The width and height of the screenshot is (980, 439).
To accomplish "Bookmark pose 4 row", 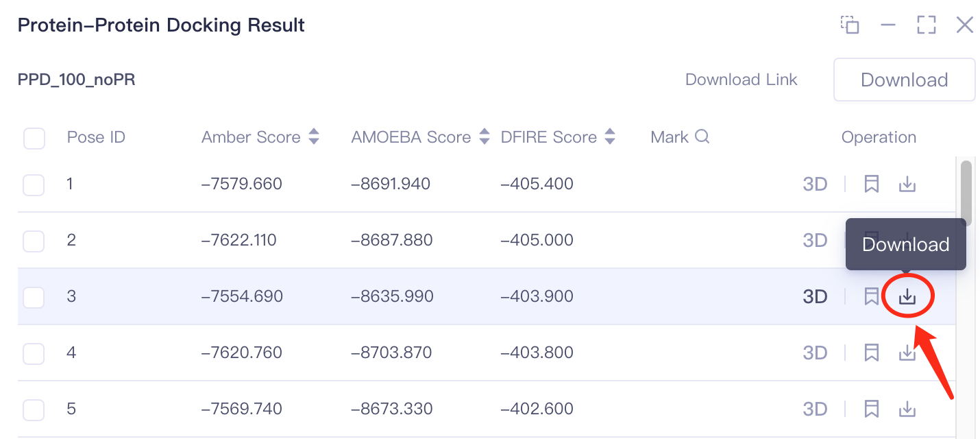I will pos(872,353).
